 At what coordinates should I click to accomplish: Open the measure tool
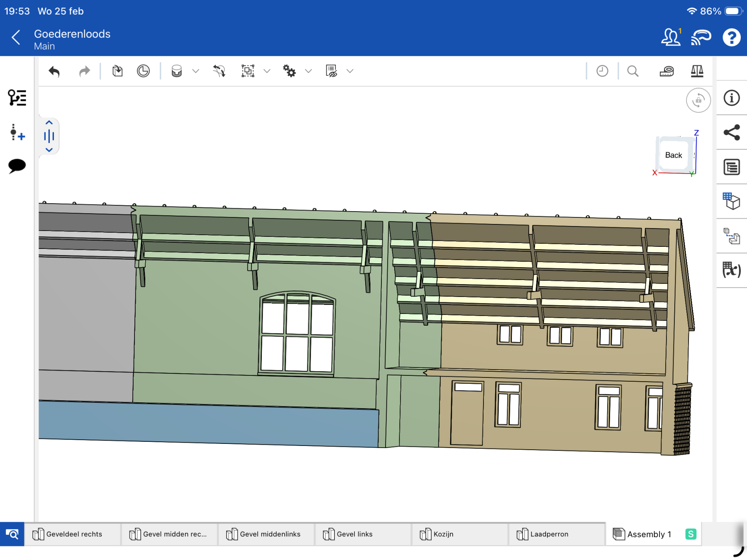[666, 71]
